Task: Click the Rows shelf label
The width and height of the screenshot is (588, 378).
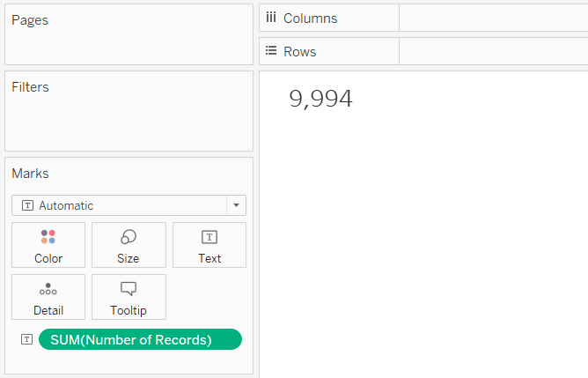Action: (x=299, y=51)
